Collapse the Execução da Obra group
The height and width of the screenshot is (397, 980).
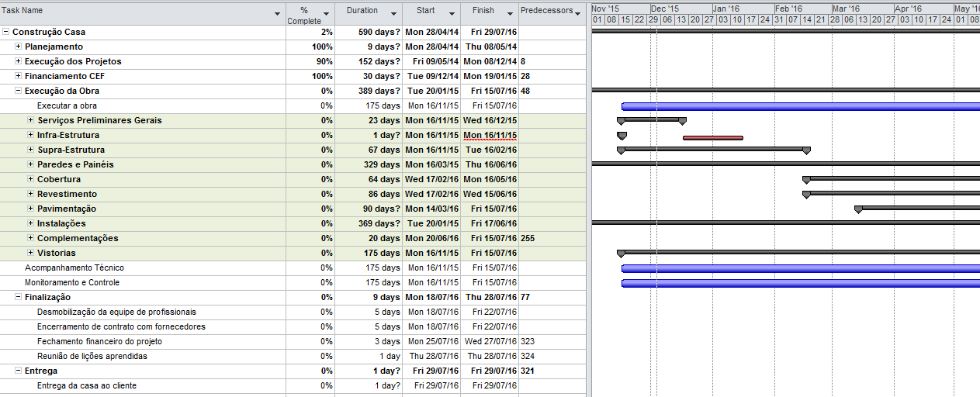coord(19,91)
